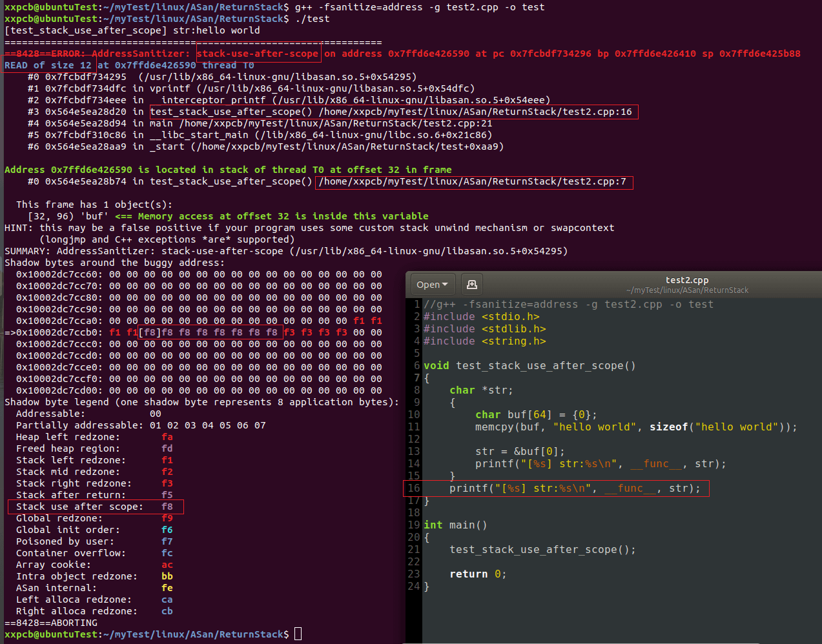This screenshot has height=644, width=822.
Task: Click the ~/myTest/linux/ASan/ReturnStack path subtitle in gedit
Action: 687,290
